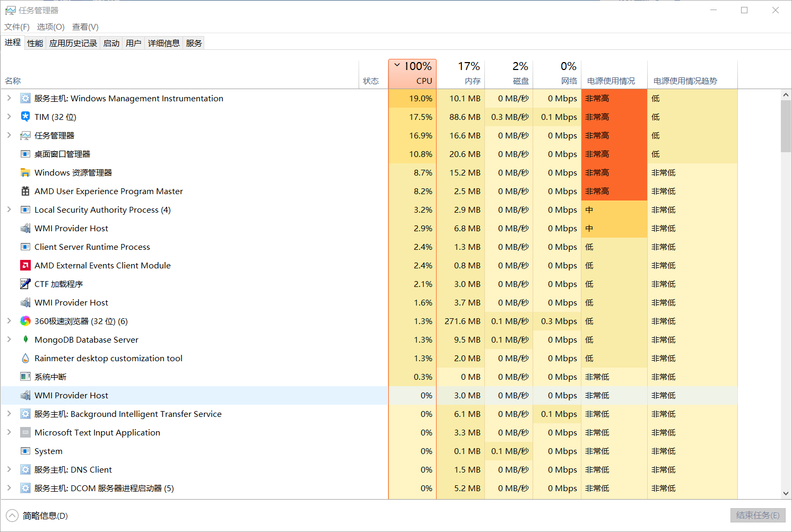The height and width of the screenshot is (532, 792).
Task: Expand Local Security Authority Process (4)
Action: (9, 210)
